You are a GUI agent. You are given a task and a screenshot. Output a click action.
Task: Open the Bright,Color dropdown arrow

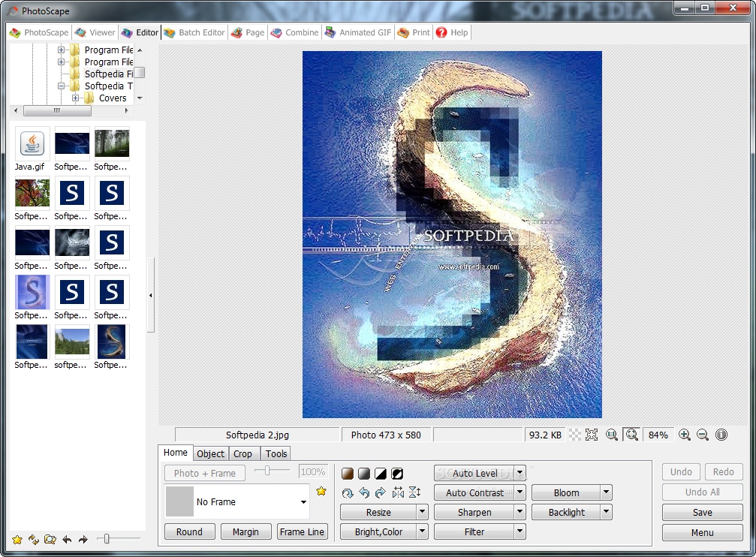pyautogui.click(x=423, y=531)
